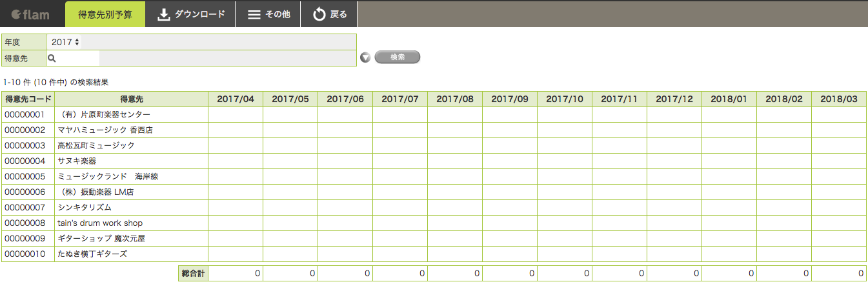Click customer tain's drum work shop
Image resolution: width=868 pixels, height=284 pixels.
click(x=100, y=223)
